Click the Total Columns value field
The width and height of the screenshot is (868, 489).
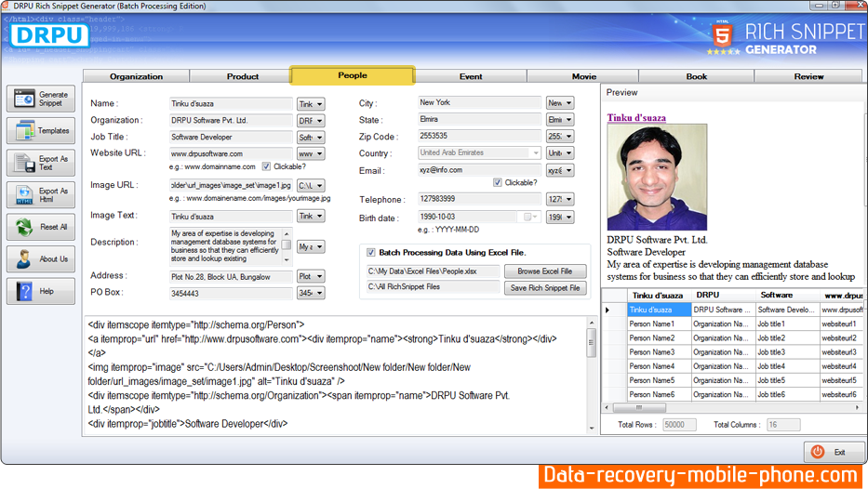[783, 425]
